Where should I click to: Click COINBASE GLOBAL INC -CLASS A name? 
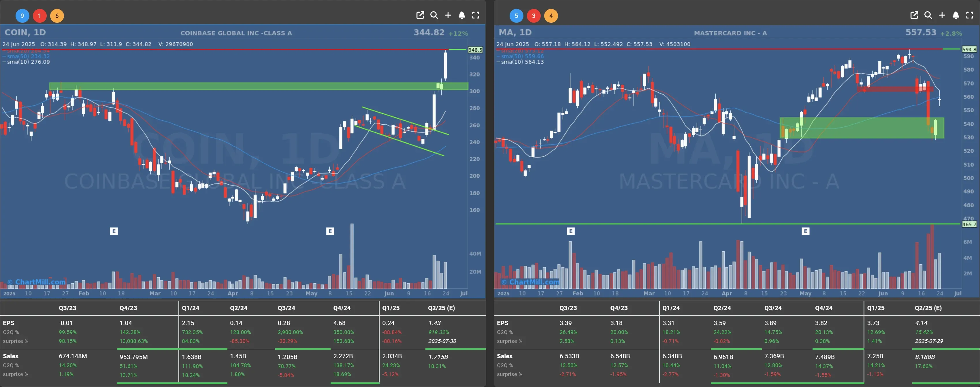(x=236, y=33)
